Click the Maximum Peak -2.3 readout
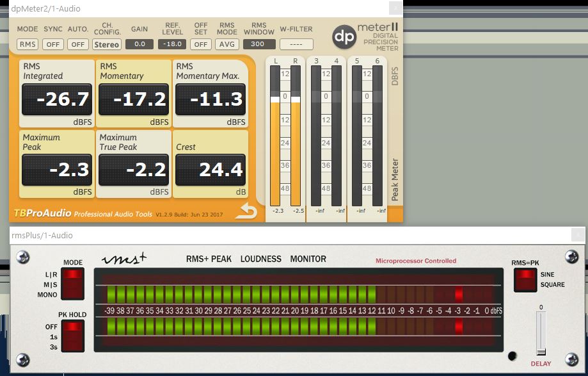Viewport: 588px width, 376px height. pyautogui.click(x=57, y=170)
